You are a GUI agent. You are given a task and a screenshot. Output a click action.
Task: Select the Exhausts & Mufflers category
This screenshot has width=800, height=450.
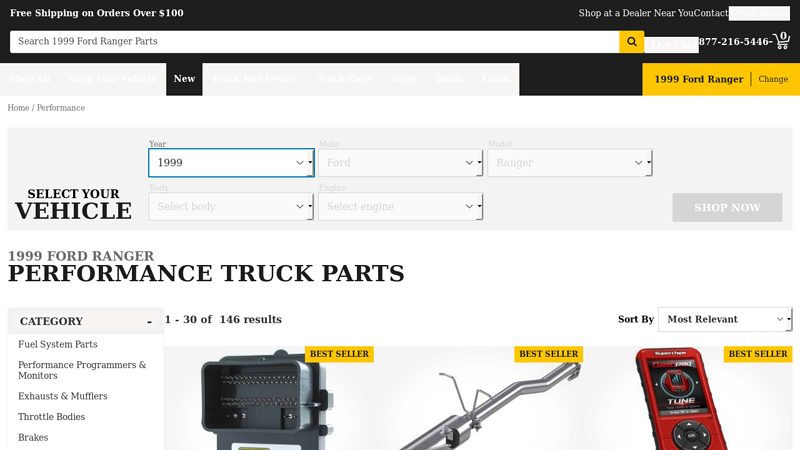click(x=63, y=396)
